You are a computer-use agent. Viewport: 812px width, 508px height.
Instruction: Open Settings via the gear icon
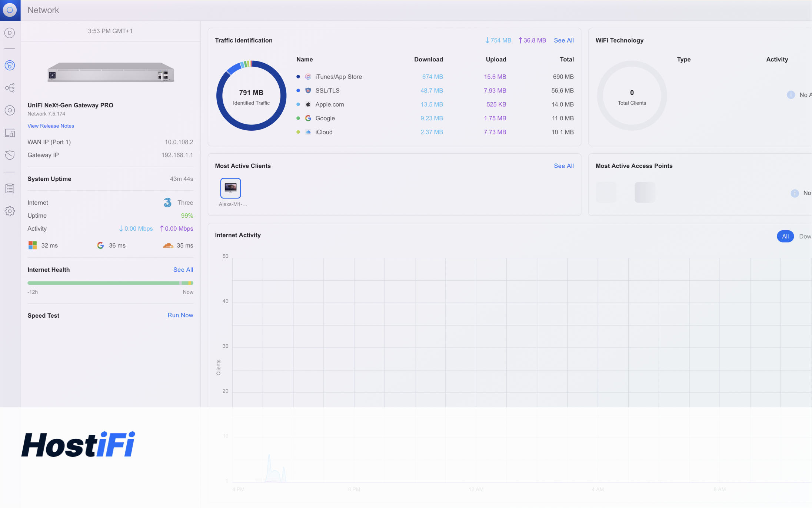click(10, 211)
